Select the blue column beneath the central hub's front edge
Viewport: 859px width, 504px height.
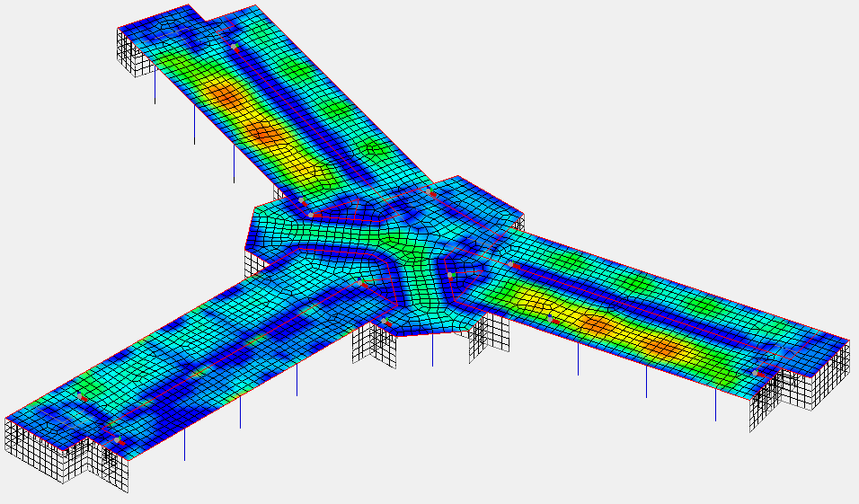432,349
